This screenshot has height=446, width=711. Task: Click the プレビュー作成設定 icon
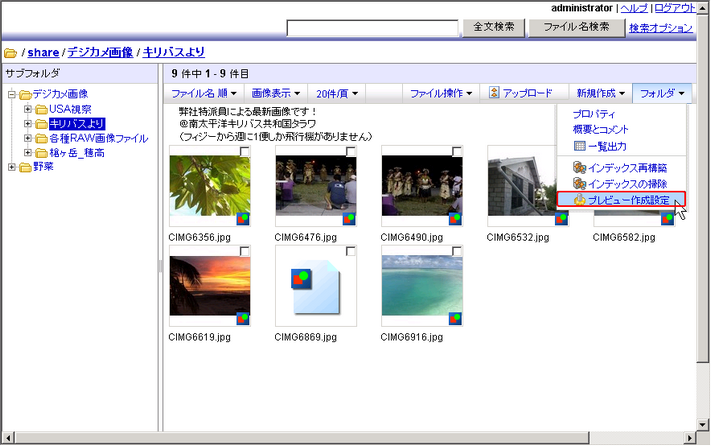[580, 200]
